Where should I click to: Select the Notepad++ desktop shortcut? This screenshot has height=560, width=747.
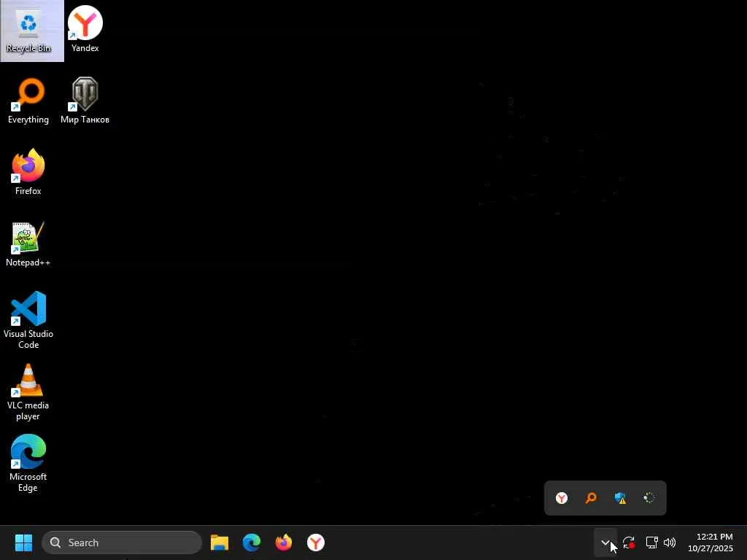[x=28, y=244]
